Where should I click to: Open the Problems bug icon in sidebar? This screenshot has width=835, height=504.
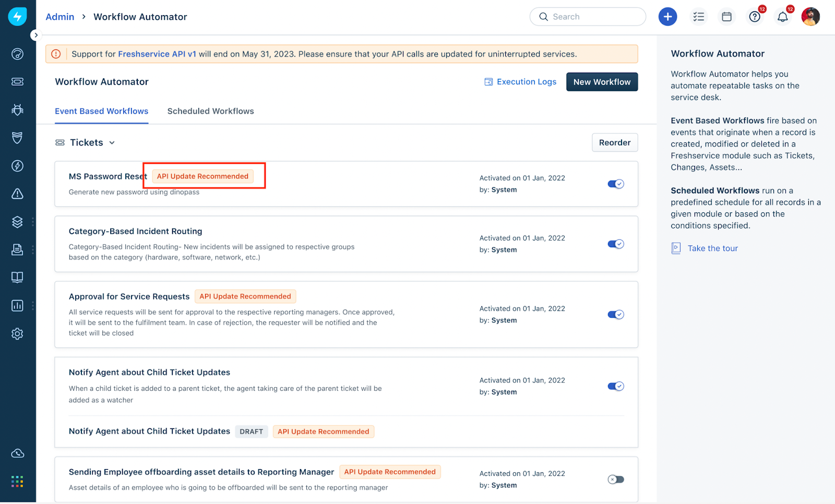click(17, 110)
